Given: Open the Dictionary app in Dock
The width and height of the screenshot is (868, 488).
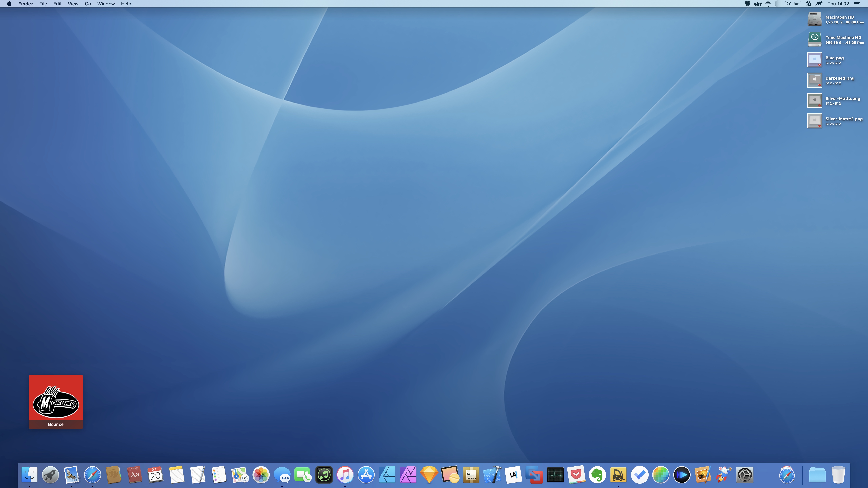Looking at the screenshot, I should (134, 475).
